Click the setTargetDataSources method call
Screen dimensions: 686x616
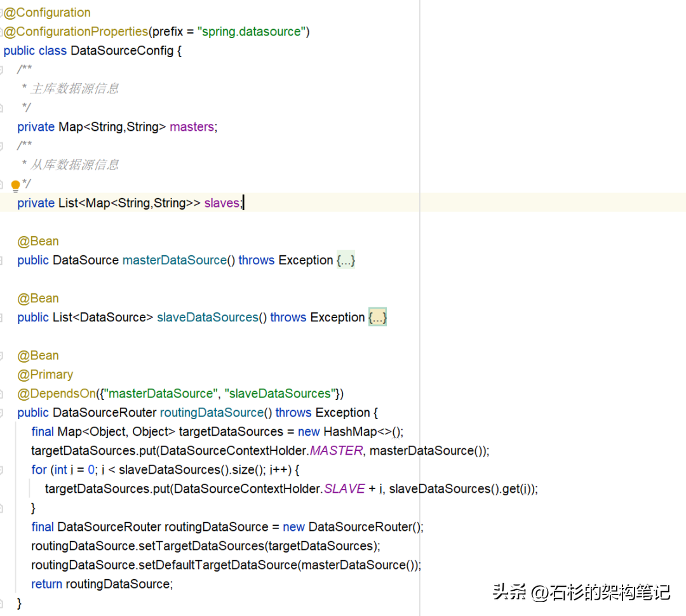point(211,546)
